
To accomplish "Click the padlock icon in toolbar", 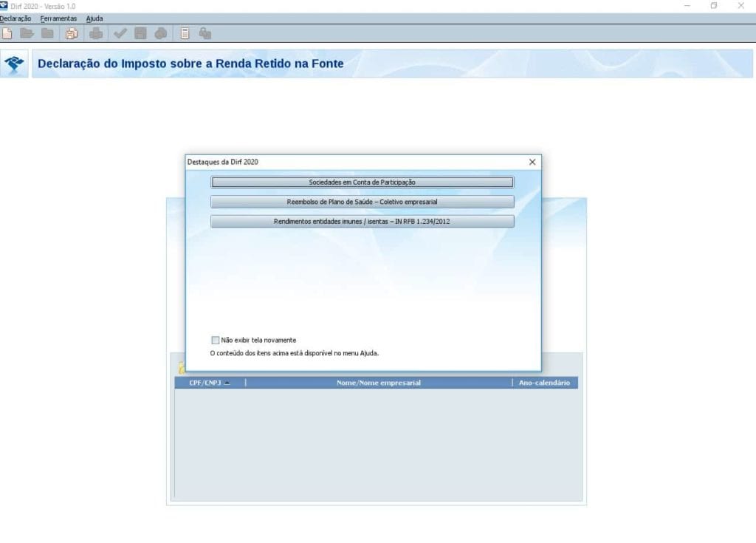I will tap(205, 33).
